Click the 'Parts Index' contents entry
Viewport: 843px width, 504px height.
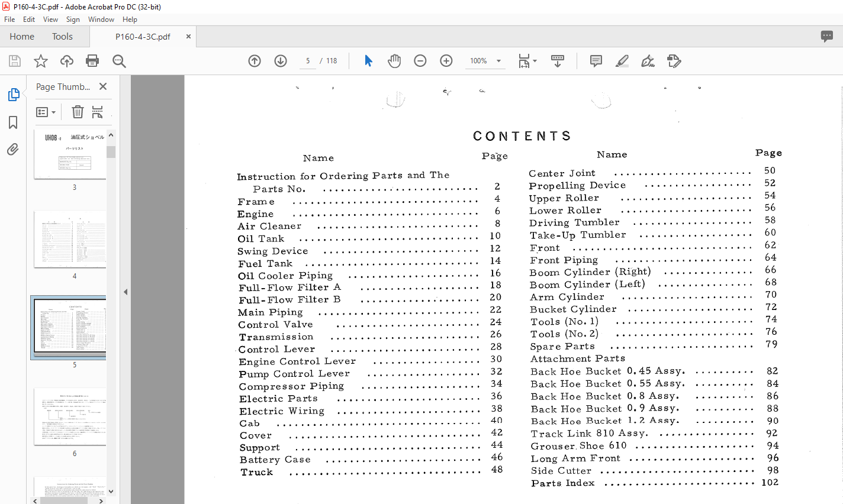pyautogui.click(x=562, y=483)
